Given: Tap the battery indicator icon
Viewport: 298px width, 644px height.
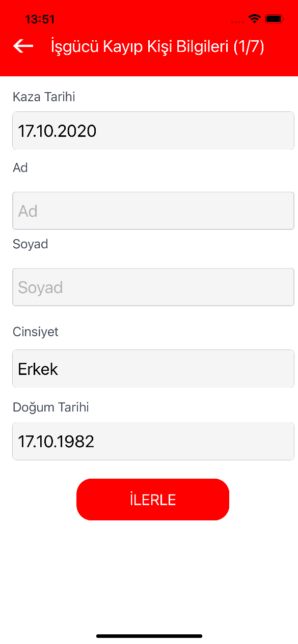Looking at the screenshot, I should (274, 19).
